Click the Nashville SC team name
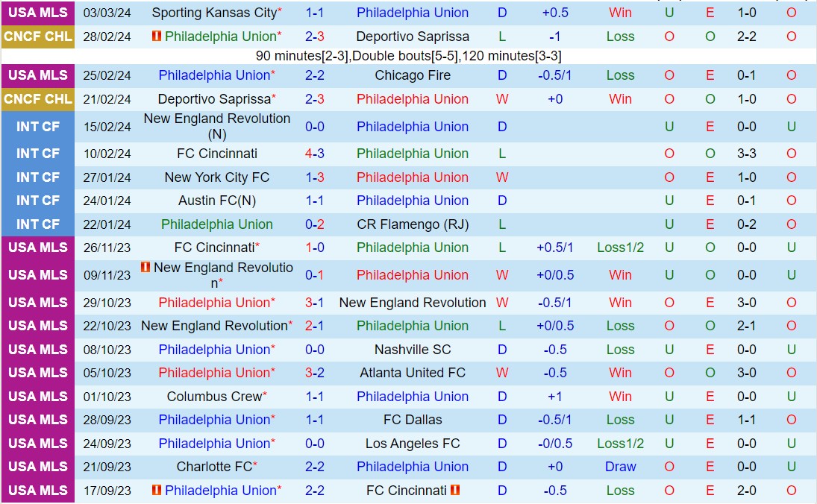This screenshot has width=817, height=504. click(413, 350)
